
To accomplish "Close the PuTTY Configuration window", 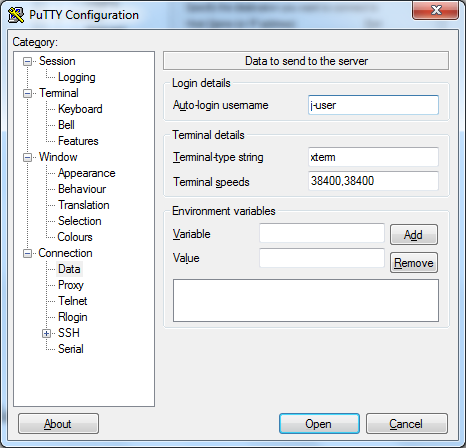I will click(x=435, y=10).
